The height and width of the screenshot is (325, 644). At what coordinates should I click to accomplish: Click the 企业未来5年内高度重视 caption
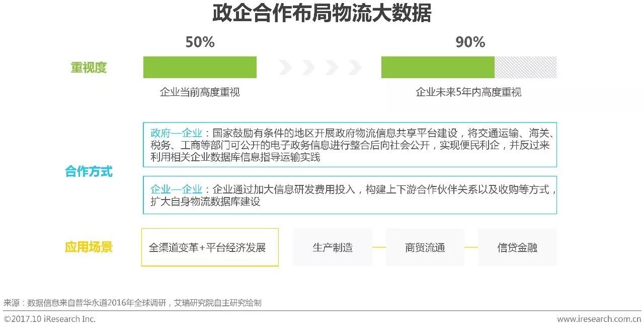coord(468,92)
